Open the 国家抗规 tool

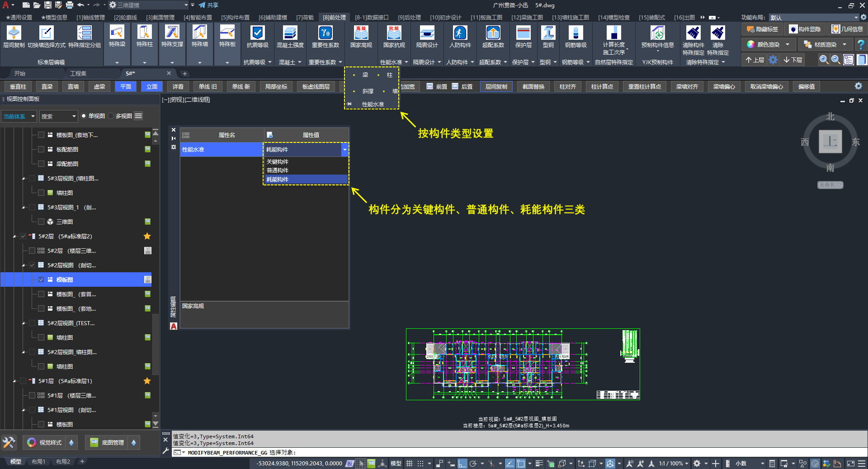point(394,33)
